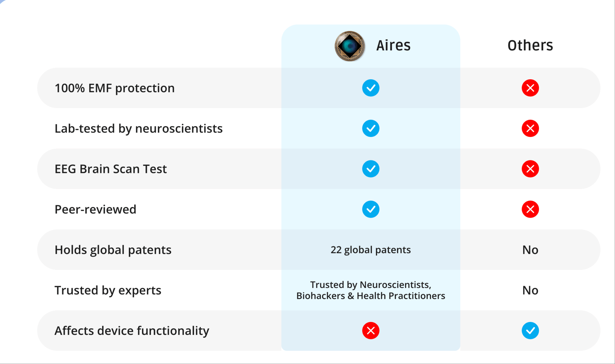
Task: Click Aires checkmark for Lab-tested by neuroscientists
Action: 371,129
